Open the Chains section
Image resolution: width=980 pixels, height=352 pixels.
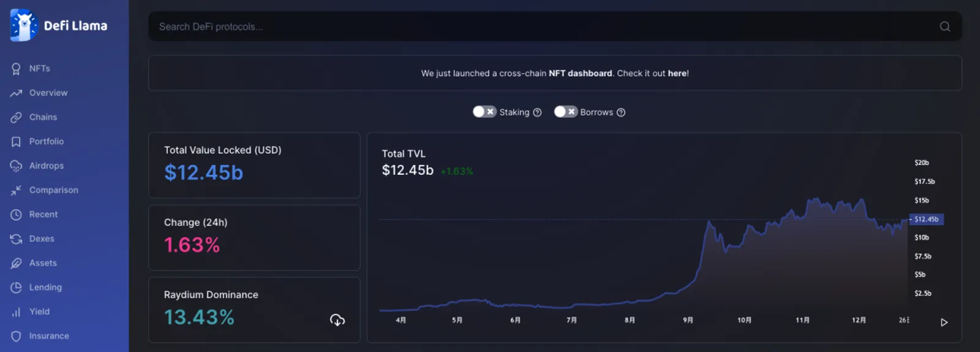click(43, 117)
